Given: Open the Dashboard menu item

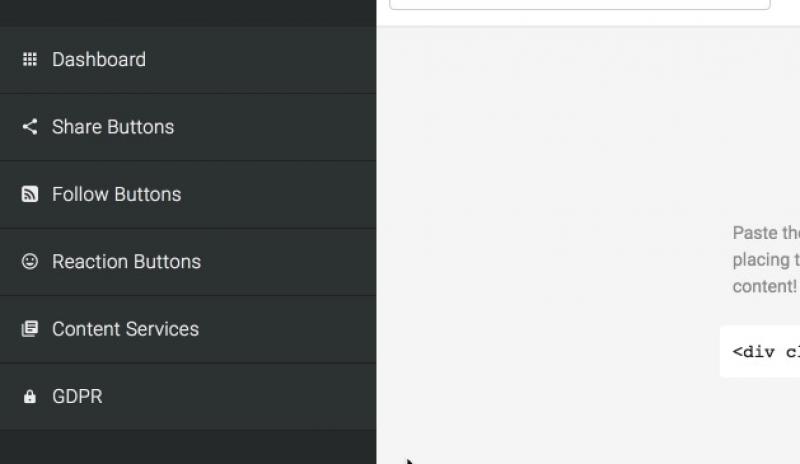Looking at the screenshot, I should (x=99, y=60).
